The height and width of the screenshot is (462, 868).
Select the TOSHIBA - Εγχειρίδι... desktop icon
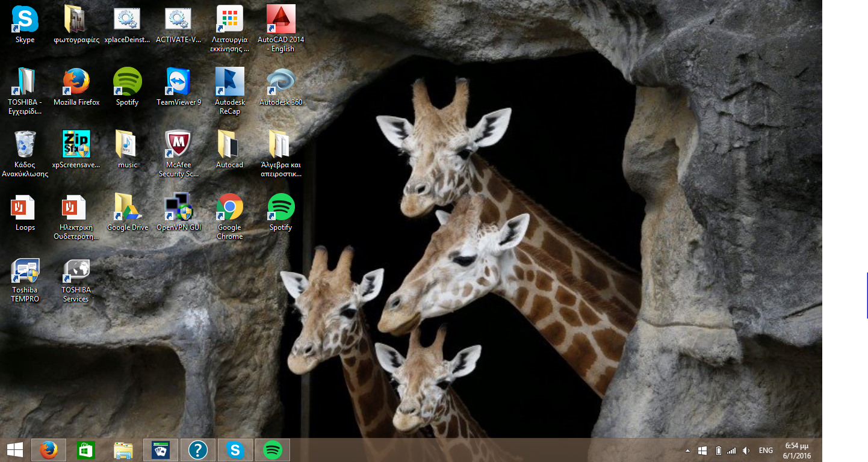point(25,92)
